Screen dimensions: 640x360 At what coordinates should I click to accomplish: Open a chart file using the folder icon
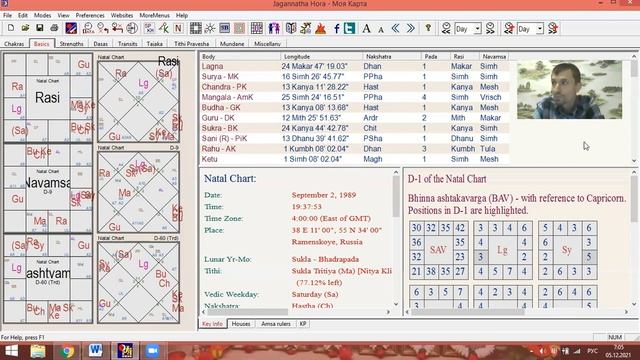[x=25, y=28]
